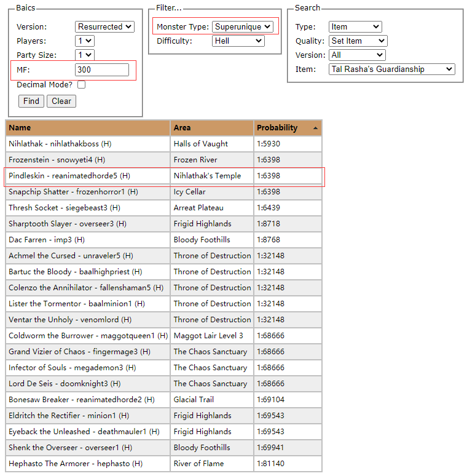
Task: Open the Version dropdown showing Resurrected
Action: 104,26
